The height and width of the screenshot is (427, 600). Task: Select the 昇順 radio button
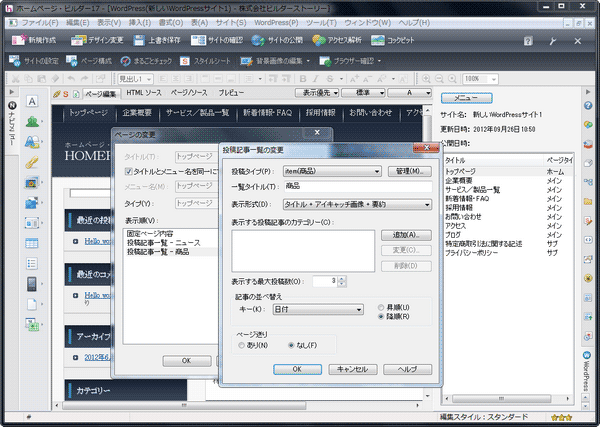pos(381,307)
